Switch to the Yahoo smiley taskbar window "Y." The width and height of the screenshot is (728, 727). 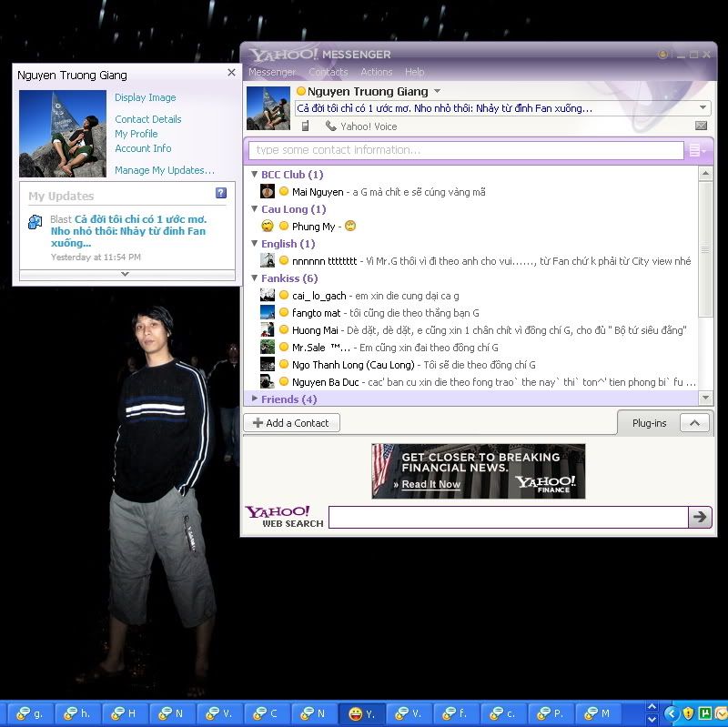point(361,713)
